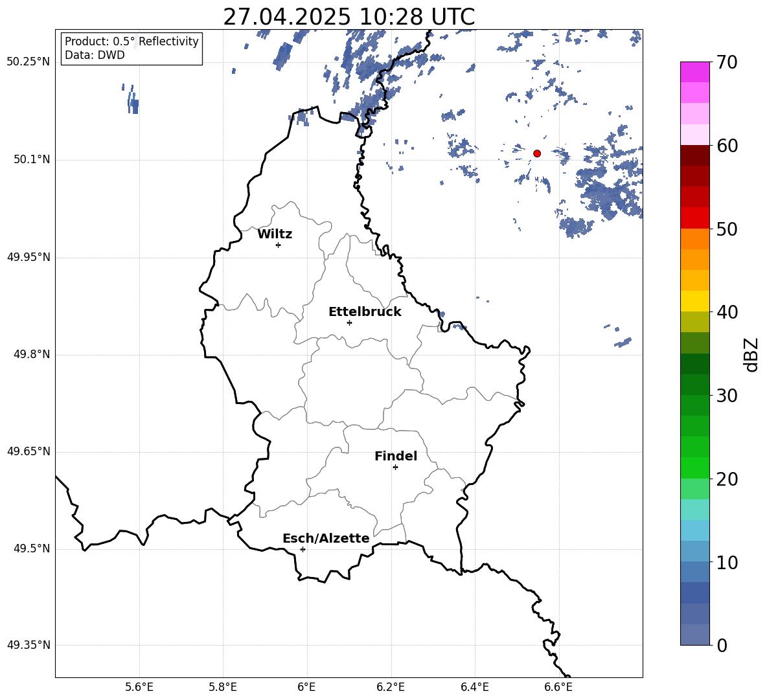Click the colorbar tick label 10
Viewport: 767px width, 700px height.
(x=727, y=562)
